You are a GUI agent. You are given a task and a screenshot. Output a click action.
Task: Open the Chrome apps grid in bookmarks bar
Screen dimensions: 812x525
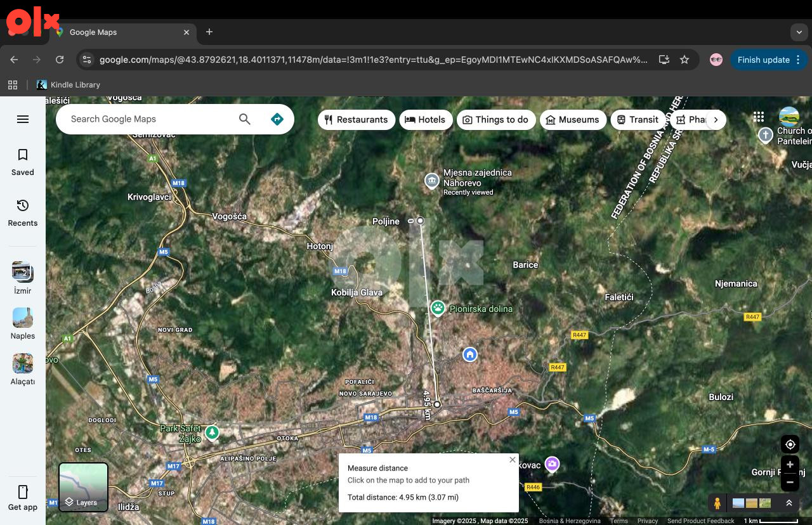(x=12, y=84)
